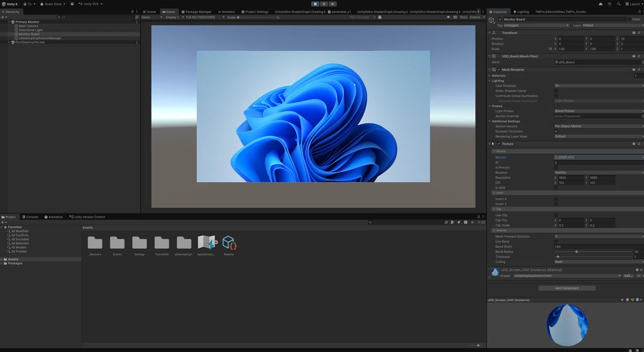This screenshot has width=644, height=352.
Task: Click the Pause button in the toolbar
Action: pos(324,4)
